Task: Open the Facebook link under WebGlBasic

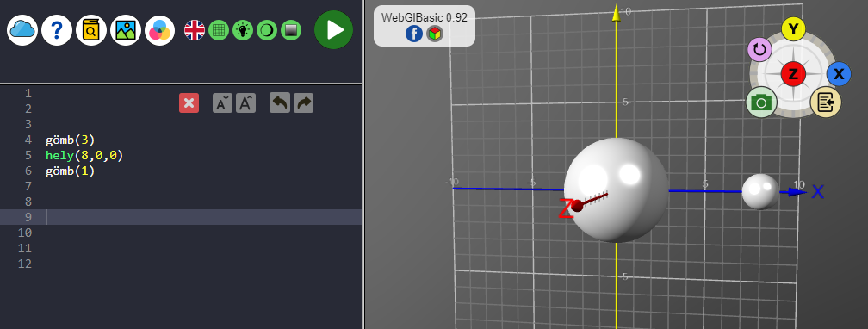Action: 414,34
